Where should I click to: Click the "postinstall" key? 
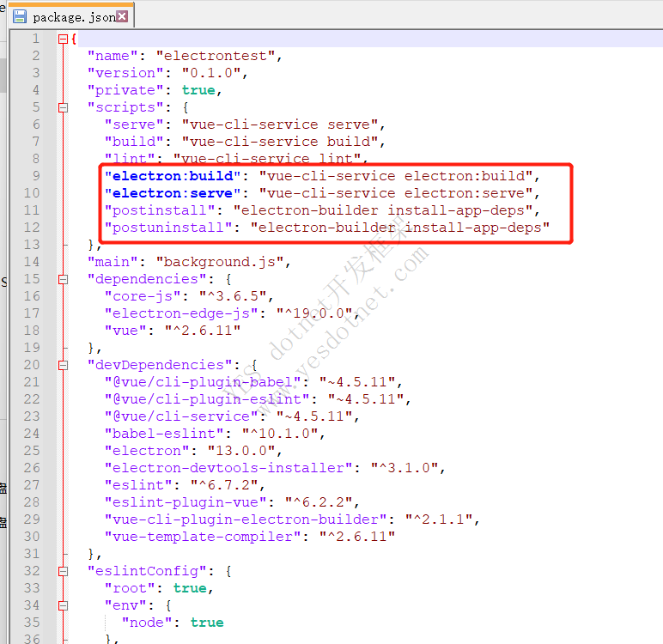click(160, 210)
